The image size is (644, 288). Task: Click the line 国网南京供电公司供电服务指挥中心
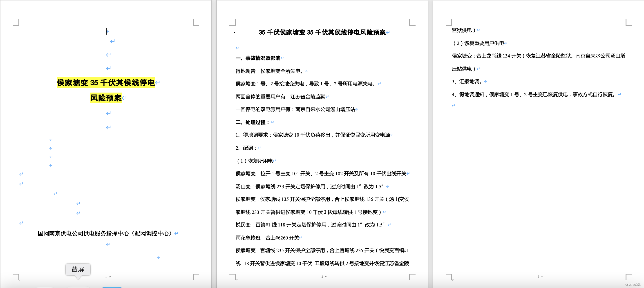[105, 233]
